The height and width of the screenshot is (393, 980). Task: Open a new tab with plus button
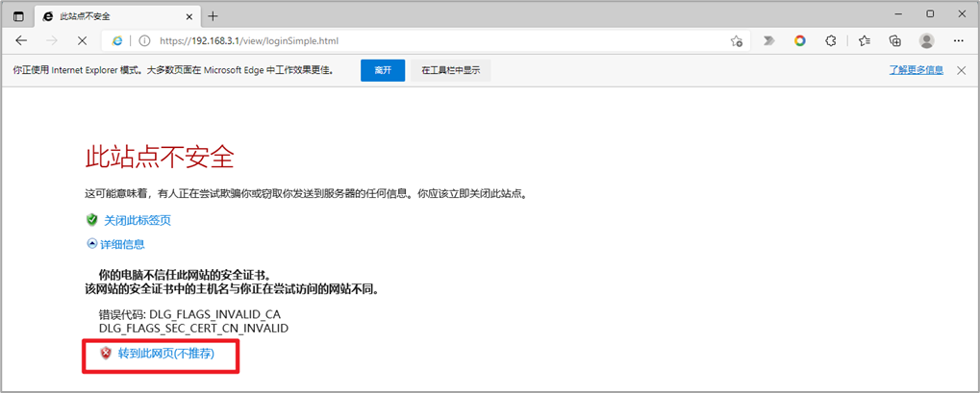[x=214, y=15]
